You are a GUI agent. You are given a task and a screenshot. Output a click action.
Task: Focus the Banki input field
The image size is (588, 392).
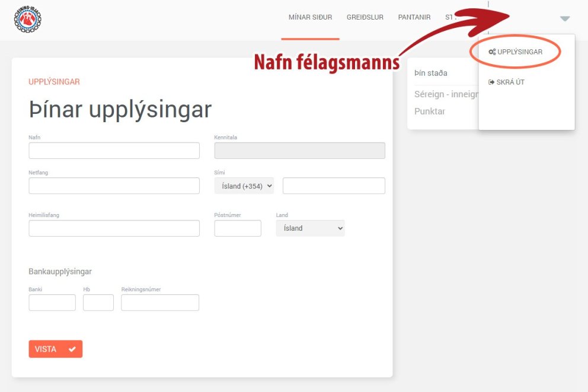coord(52,302)
